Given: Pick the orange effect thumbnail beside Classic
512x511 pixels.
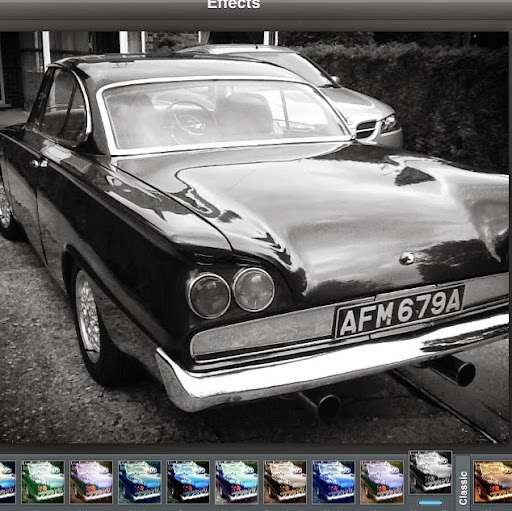Looking at the screenshot, I should click(x=493, y=482).
